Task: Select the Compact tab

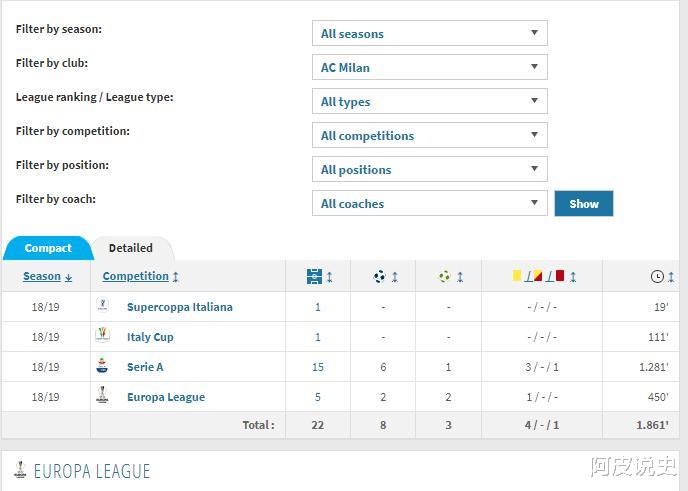Action: 48,248
